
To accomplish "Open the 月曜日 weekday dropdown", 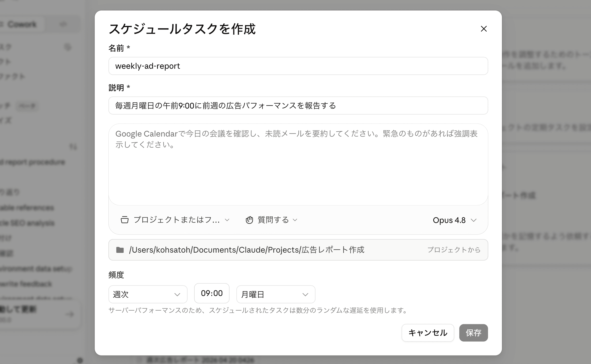I will pos(276,294).
